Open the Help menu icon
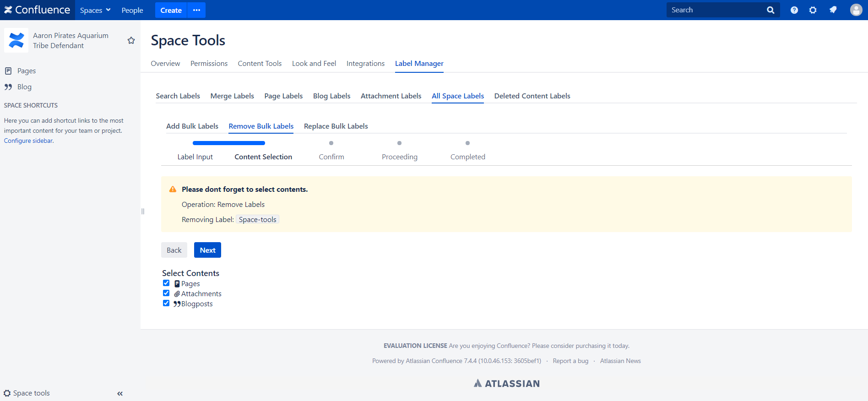 794,10
